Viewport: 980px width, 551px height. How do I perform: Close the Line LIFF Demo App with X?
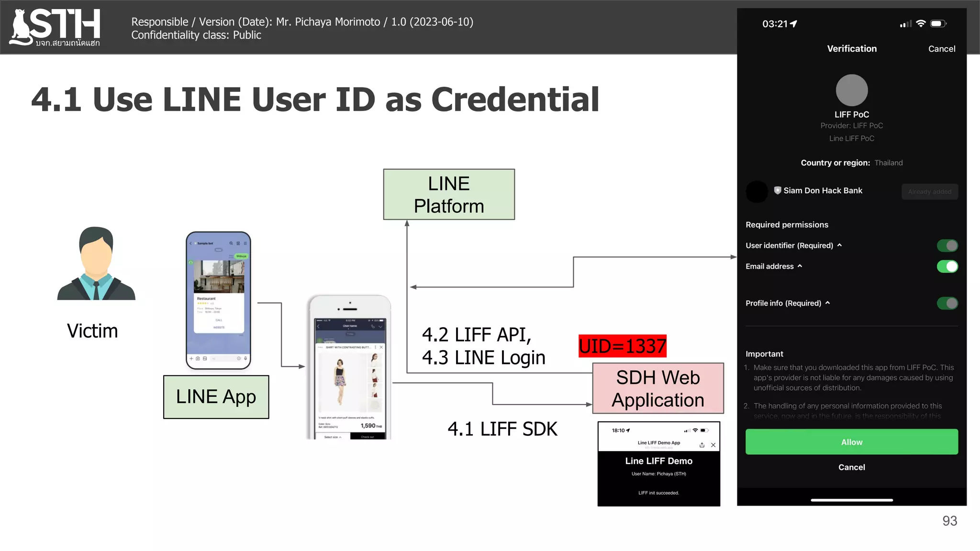click(x=713, y=445)
